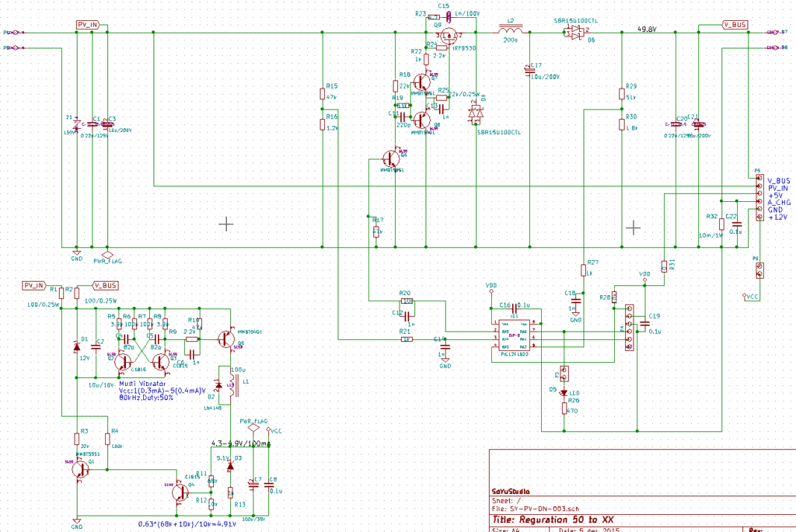
Task: Click the R26 470 resistor
Action: pos(564,409)
